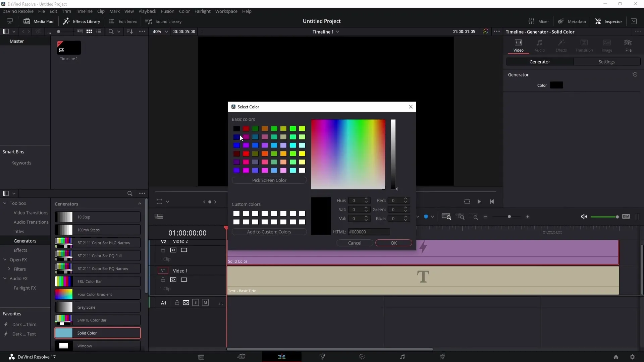
Task: Open Project Settings gear
Action: (x=632, y=357)
